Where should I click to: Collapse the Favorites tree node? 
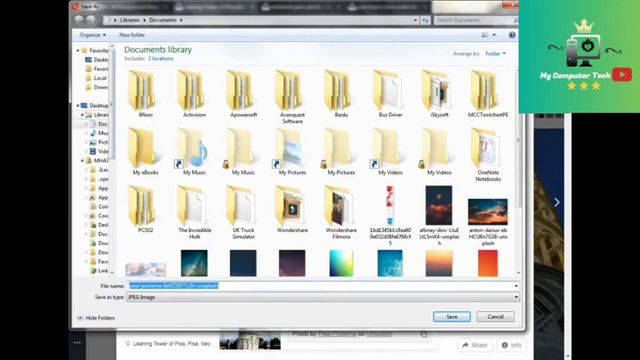pos(78,51)
